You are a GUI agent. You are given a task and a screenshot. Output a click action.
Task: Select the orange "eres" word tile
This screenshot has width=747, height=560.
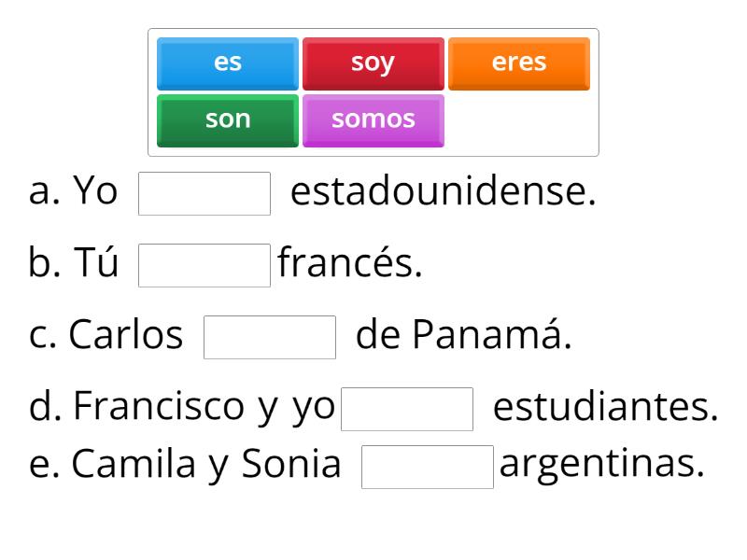click(519, 63)
